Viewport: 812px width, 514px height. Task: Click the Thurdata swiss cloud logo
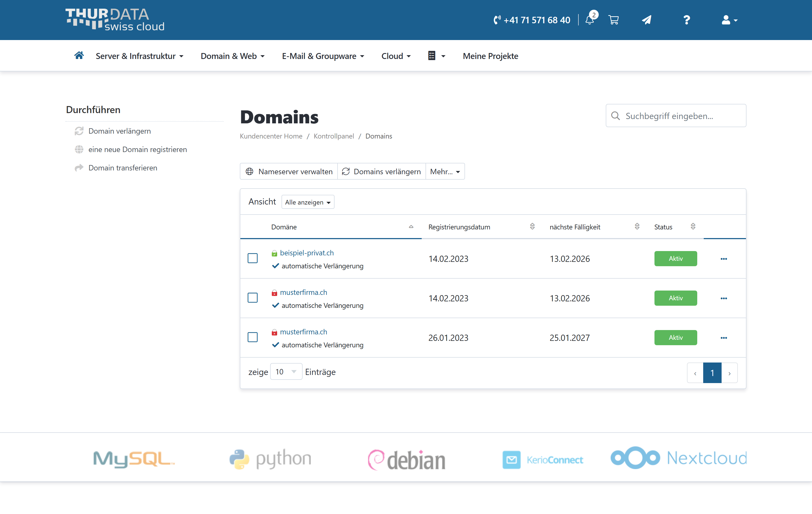click(115, 19)
